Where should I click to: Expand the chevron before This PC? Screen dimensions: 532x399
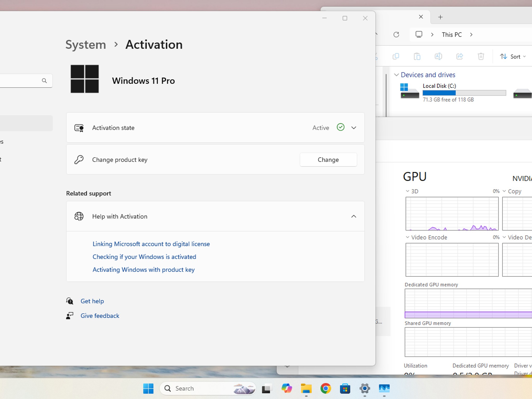click(x=432, y=35)
